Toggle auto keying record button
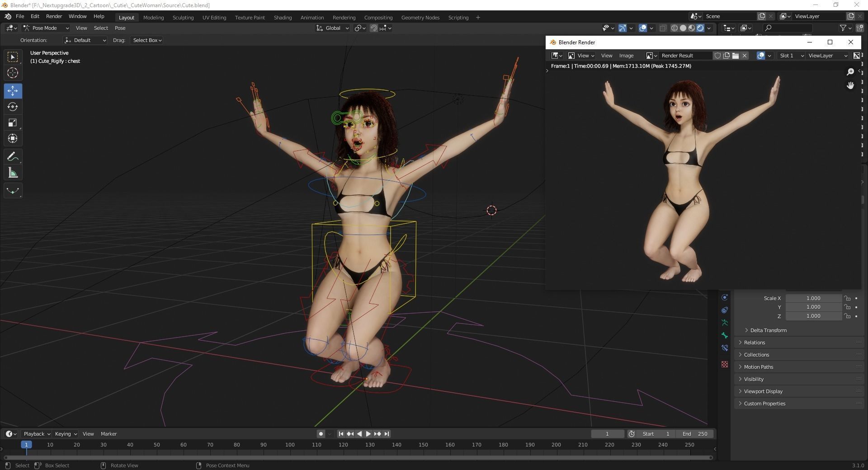 click(321, 434)
